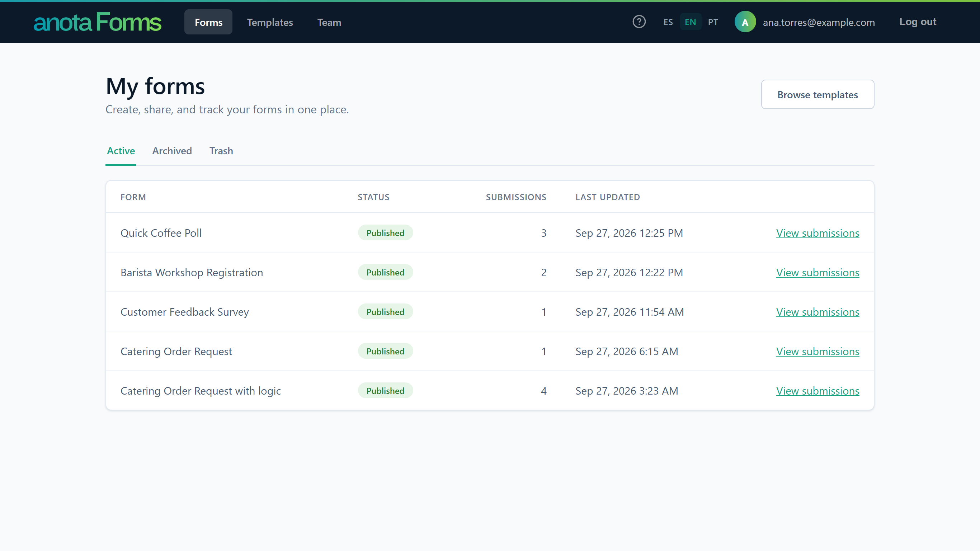Image resolution: width=980 pixels, height=551 pixels.
Task: Click the FORM column header
Action: pyautogui.click(x=133, y=197)
